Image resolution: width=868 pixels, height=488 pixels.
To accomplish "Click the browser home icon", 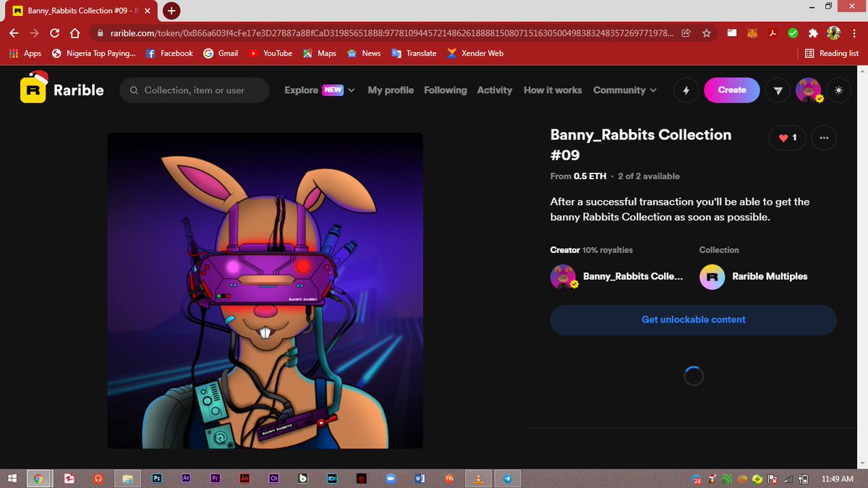I will coord(75,33).
